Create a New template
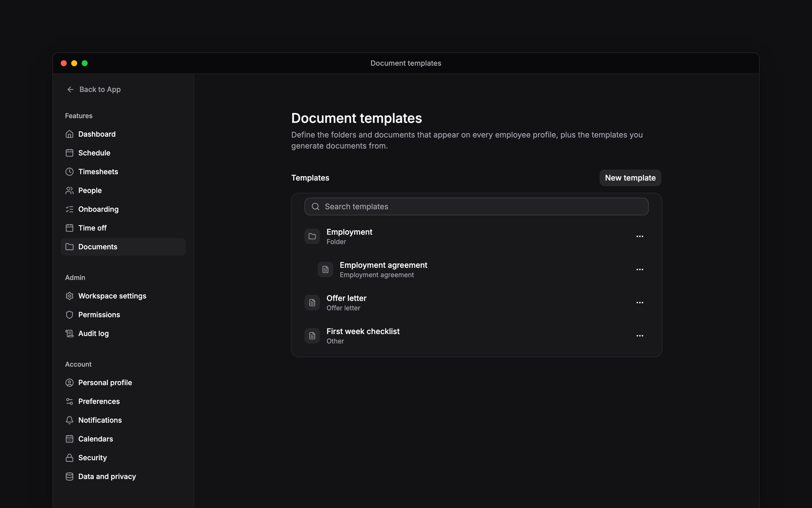The height and width of the screenshot is (508, 812). [630, 178]
